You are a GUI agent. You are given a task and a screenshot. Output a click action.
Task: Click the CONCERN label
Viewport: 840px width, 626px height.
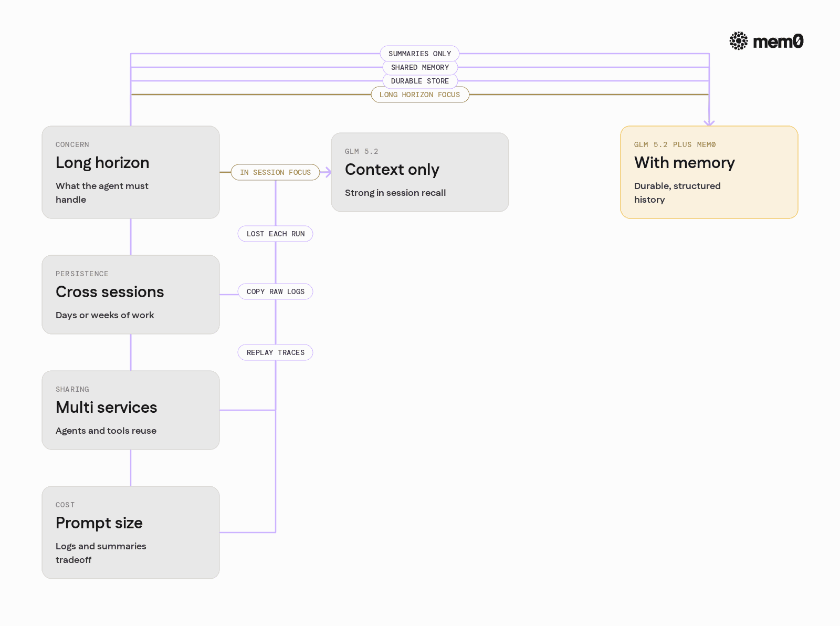point(72,144)
